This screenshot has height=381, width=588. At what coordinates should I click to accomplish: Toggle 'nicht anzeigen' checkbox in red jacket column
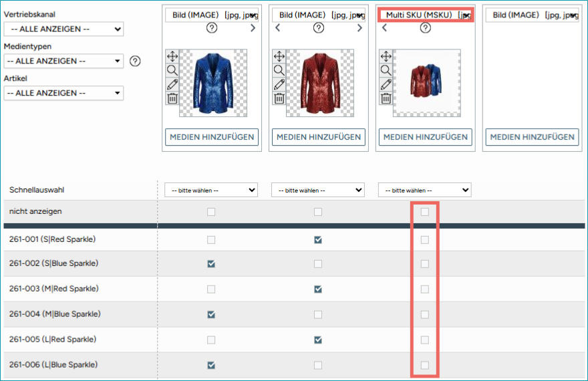click(318, 212)
